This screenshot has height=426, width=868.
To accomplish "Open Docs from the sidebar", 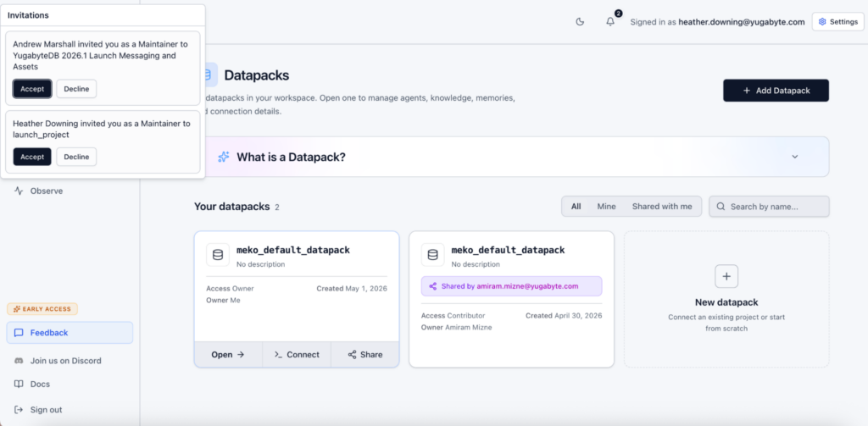I will [x=40, y=384].
